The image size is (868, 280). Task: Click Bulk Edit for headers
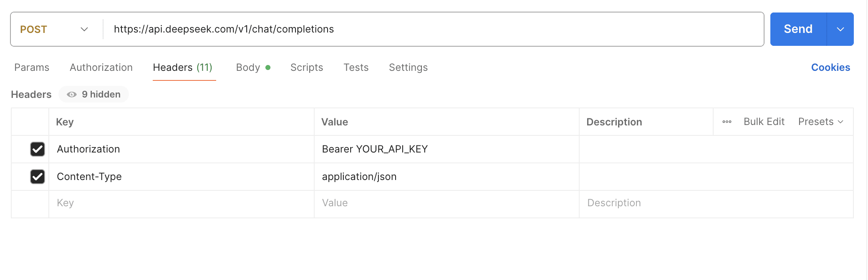click(x=764, y=122)
